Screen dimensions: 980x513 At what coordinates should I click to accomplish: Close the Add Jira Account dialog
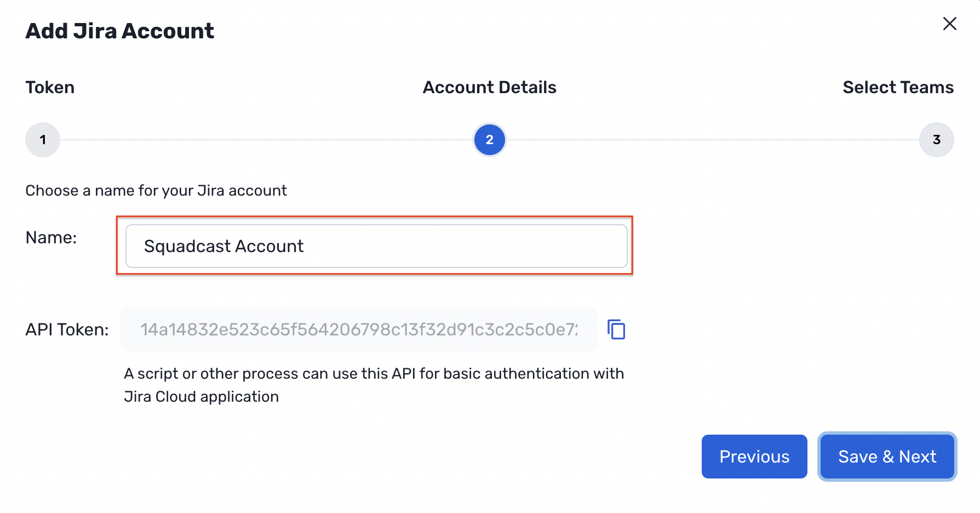[949, 24]
